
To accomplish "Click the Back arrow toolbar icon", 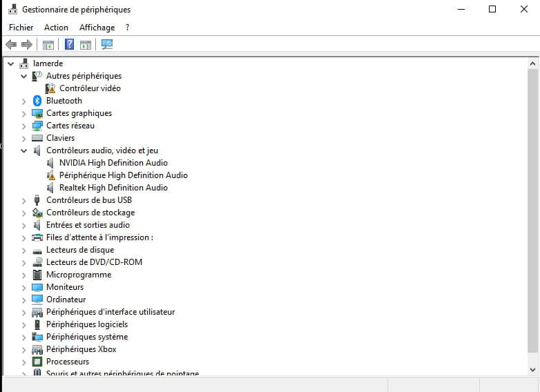I will 11,44.
